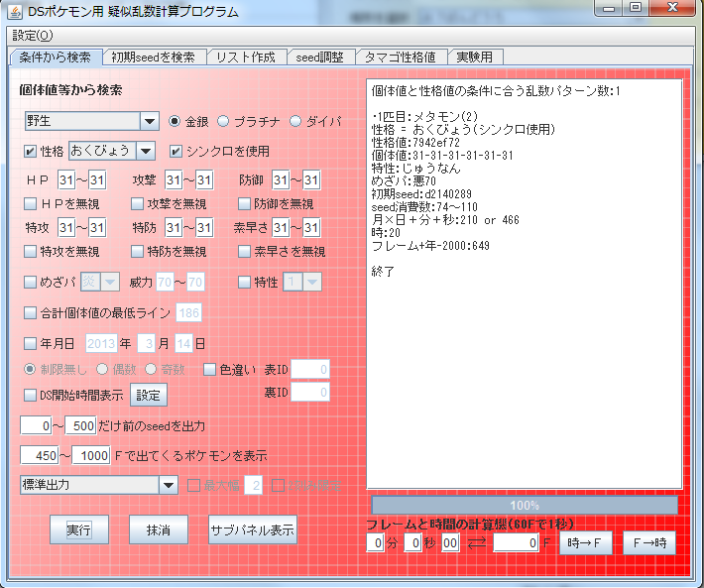Enable the HPを無視 checkbox
This screenshot has width=704, height=588.
pyautogui.click(x=30, y=204)
